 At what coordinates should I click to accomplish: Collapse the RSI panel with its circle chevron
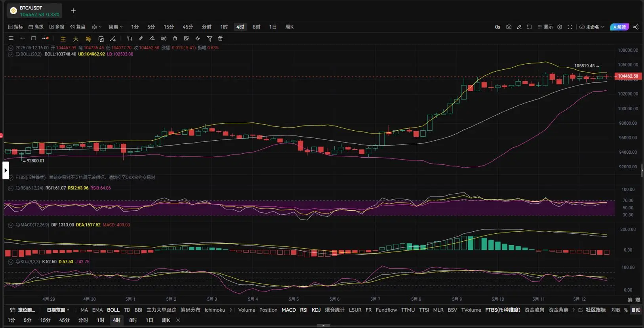pos(11,188)
